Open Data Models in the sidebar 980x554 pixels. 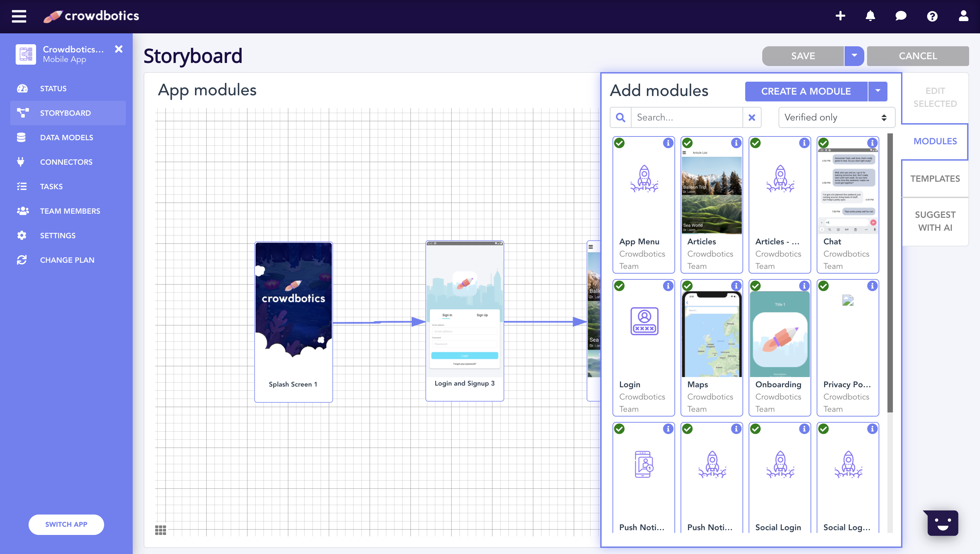[67, 137]
